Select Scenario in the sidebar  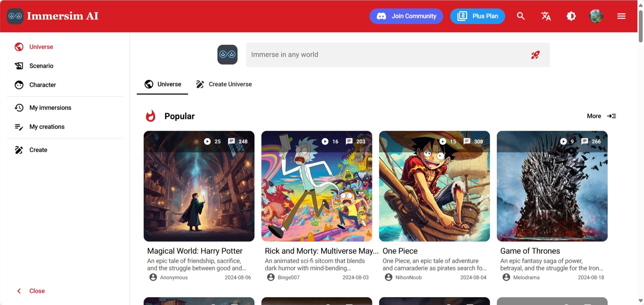click(x=41, y=66)
